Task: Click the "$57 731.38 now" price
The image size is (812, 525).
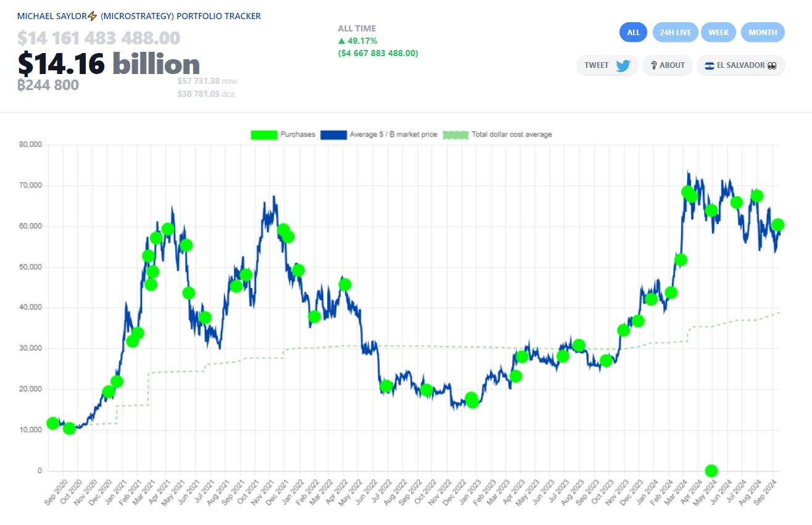Action: coord(207,81)
